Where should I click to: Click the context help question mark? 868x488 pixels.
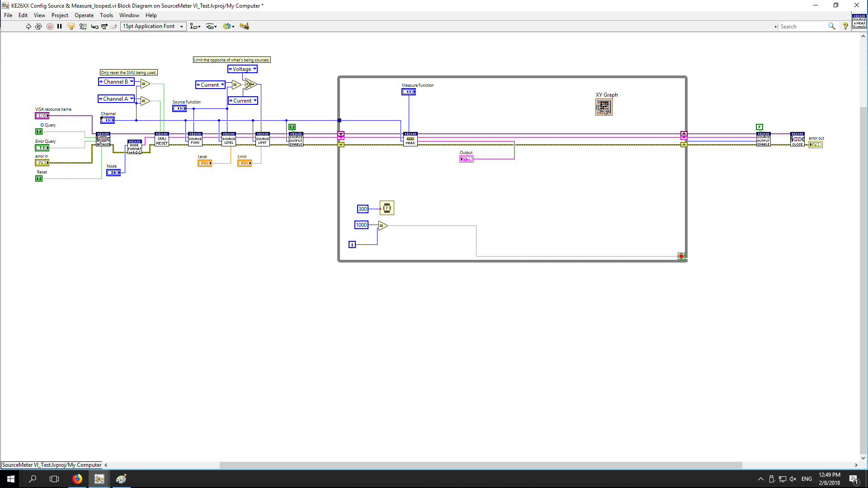(x=845, y=26)
